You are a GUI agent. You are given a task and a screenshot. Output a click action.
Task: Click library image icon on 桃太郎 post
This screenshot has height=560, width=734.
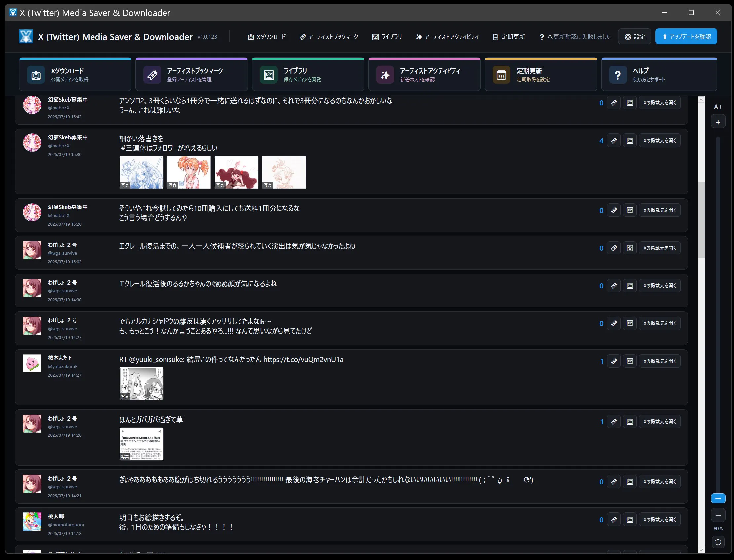click(x=630, y=520)
